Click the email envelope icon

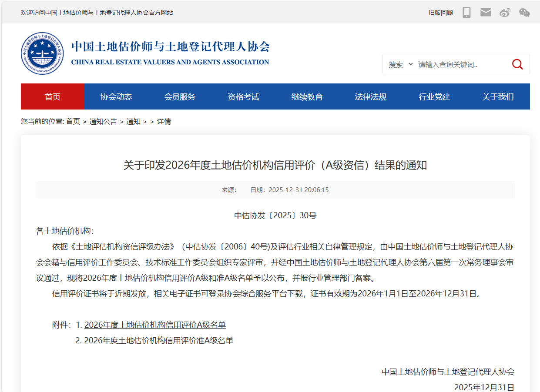point(486,12)
